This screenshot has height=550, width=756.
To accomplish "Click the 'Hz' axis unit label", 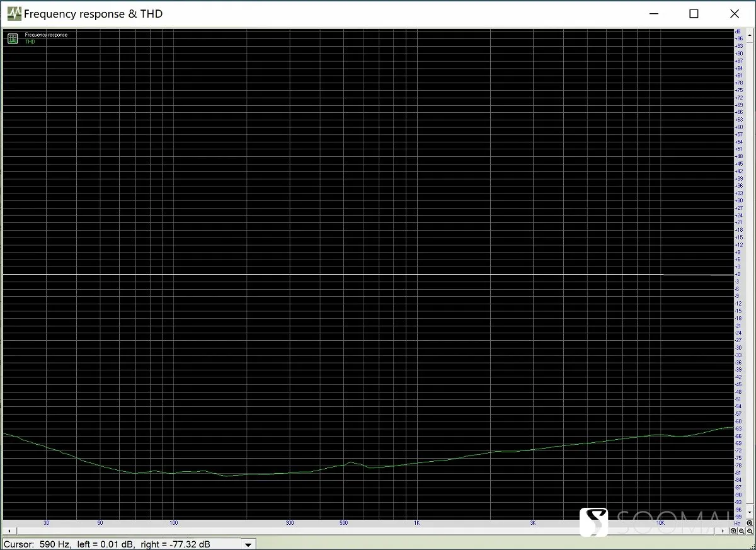I will (737, 524).
